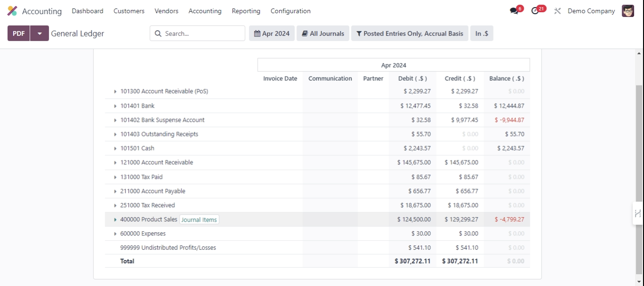This screenshot has width=644, height=286.
Task: Open the activities clock icon with 21 badge
Action: 534,10
